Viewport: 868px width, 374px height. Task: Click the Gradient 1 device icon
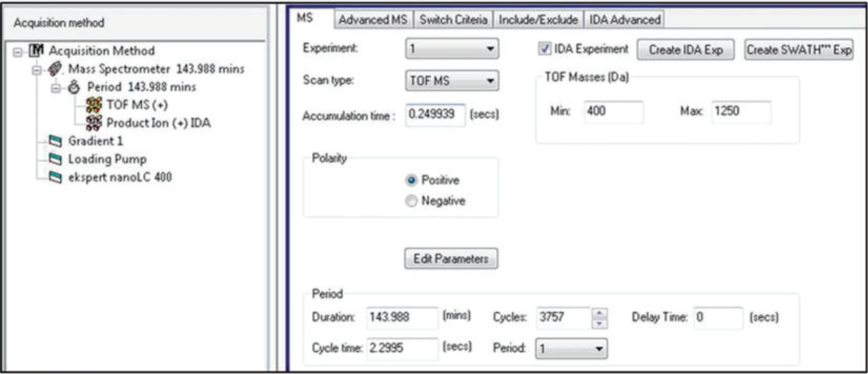[x=56, y=141]
